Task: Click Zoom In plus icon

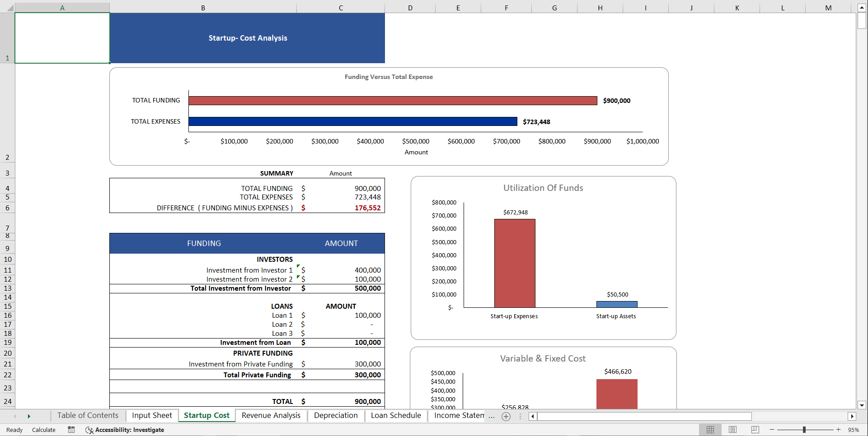Action: click(838, 430)
